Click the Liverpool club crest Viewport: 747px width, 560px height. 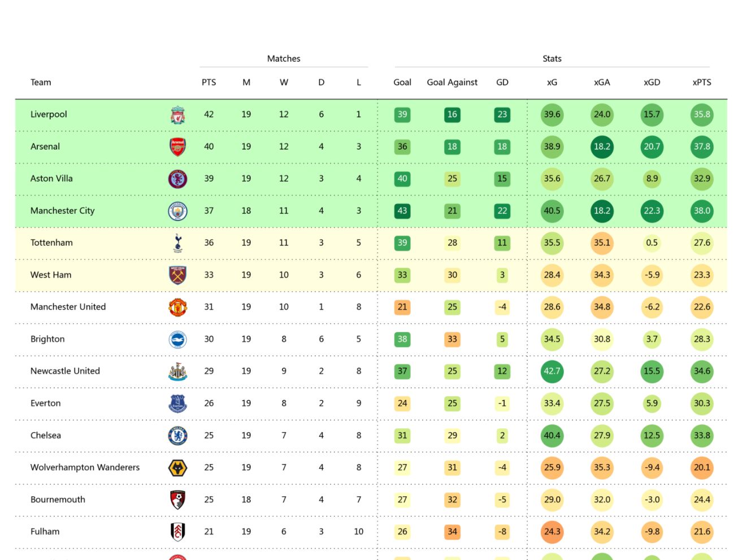coord(177,115)
